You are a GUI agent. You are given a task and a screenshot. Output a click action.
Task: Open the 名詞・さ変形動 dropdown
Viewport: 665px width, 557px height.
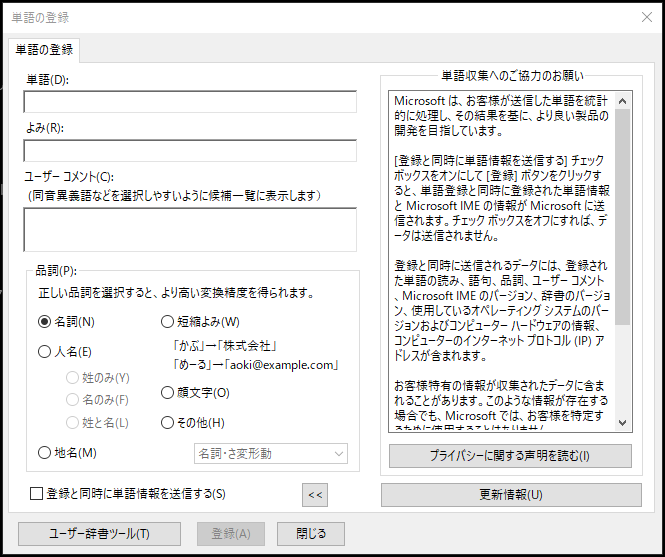(271, 454)
